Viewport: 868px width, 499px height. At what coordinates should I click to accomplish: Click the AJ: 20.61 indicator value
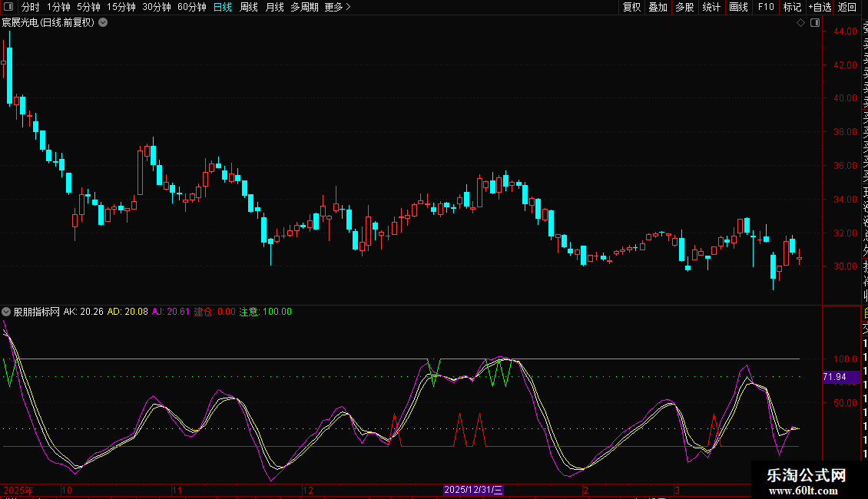(x=171, y=312)
